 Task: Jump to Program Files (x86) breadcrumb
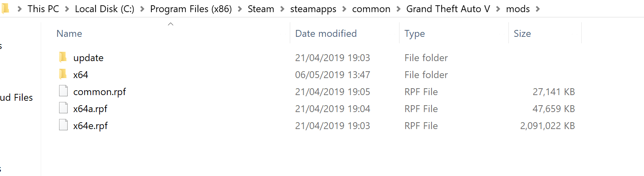tap(191, 9)
